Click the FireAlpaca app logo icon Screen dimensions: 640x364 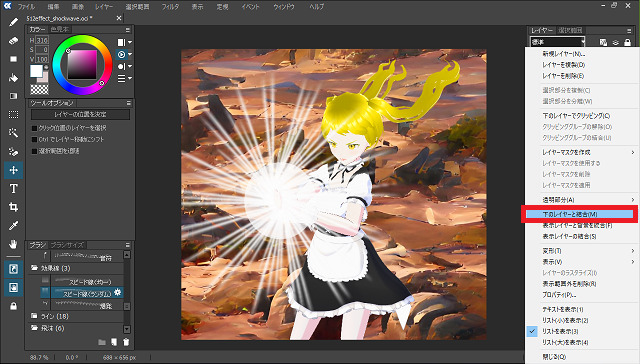pos(8,6)
